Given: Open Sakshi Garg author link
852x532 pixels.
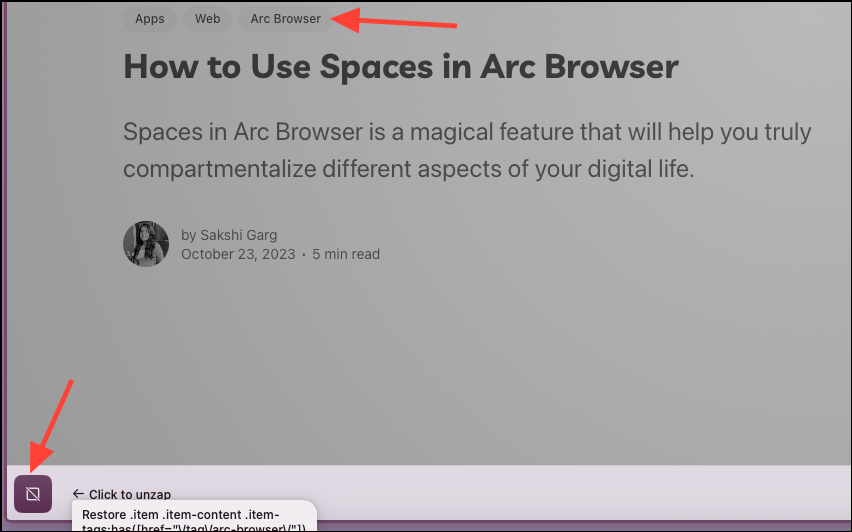Looking at the screenshot, I should (x=239, y=235).
